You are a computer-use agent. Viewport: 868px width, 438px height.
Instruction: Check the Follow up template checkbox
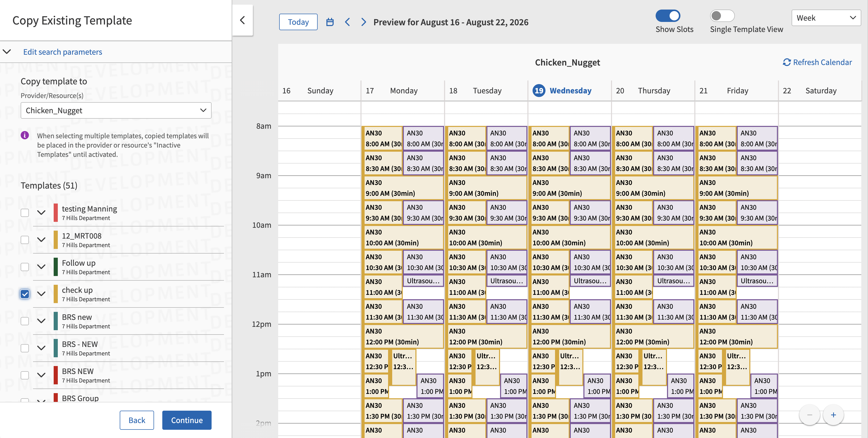(25, 267)
